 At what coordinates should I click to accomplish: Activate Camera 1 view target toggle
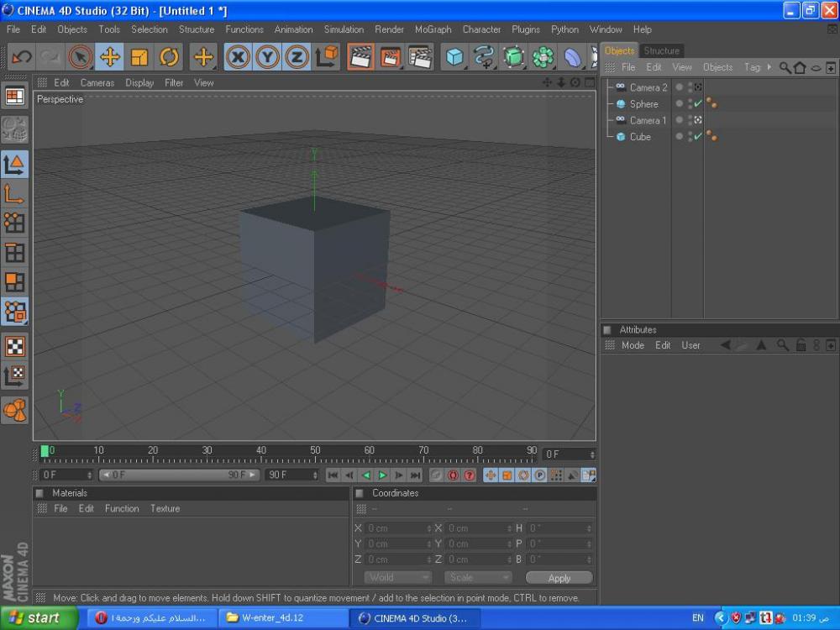click(x=698, y=120)
